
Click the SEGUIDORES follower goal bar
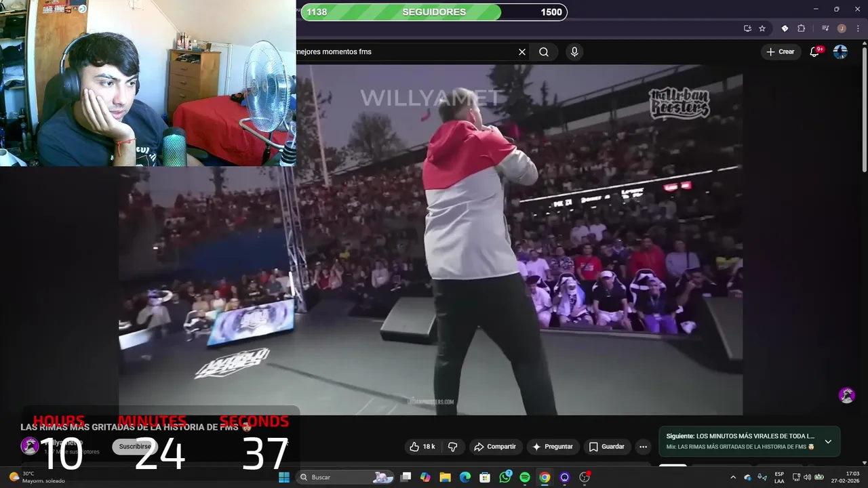[434, 12]
